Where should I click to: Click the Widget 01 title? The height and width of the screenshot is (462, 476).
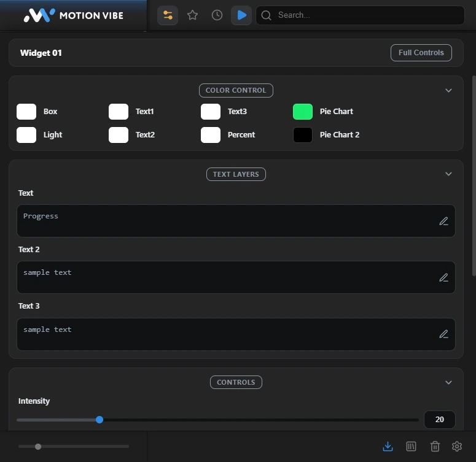pos(41,53)
